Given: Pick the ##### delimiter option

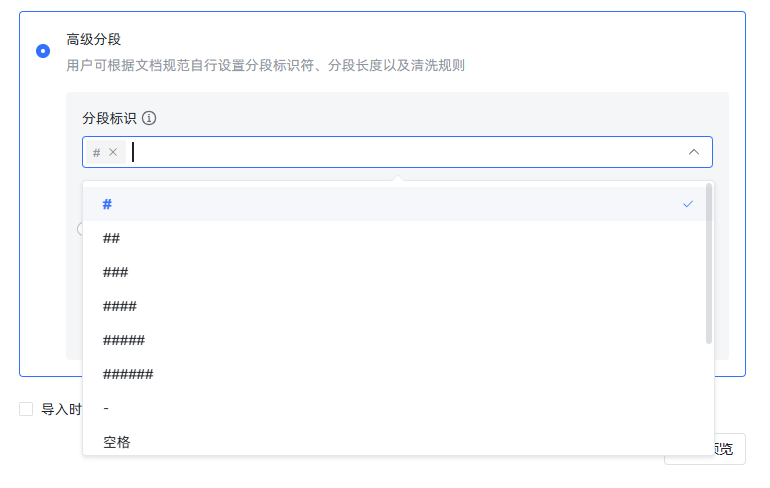Looking at the screenshot, I should pyautogui.click(x=124, y=340).
